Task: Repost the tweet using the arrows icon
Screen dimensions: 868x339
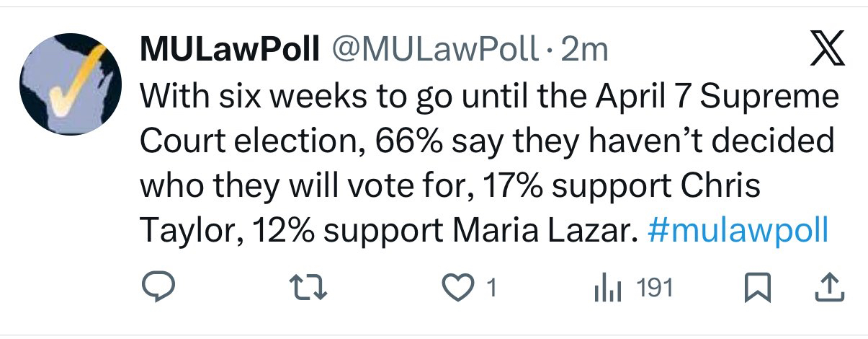Action: 310,289
